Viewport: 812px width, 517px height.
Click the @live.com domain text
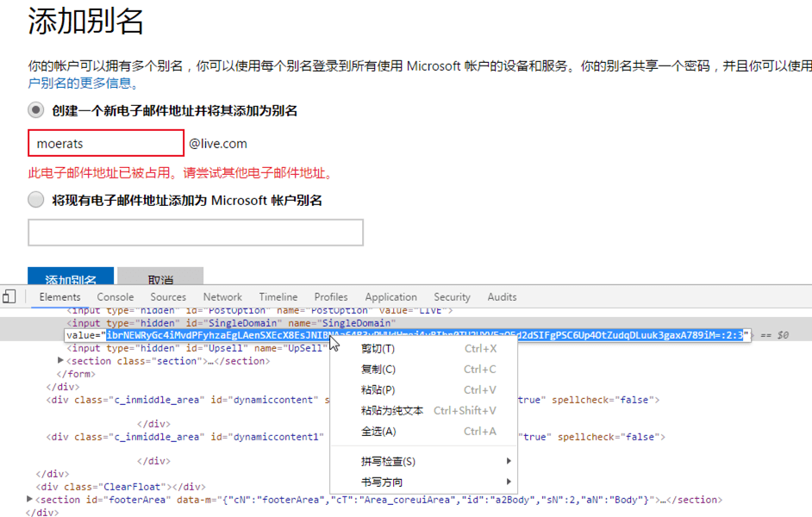point(218,144)
